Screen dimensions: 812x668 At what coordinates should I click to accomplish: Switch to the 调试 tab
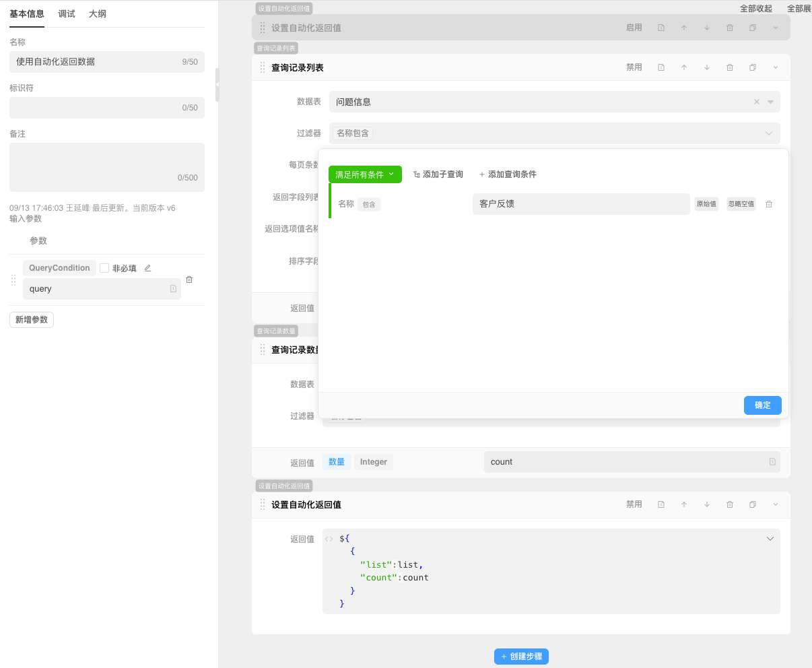(x=67, y=13)
